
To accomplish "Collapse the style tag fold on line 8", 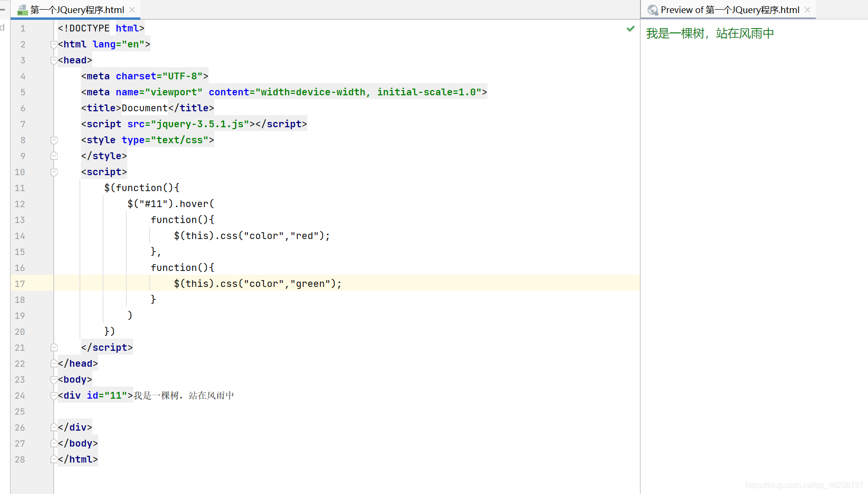I will coord(54,140).
